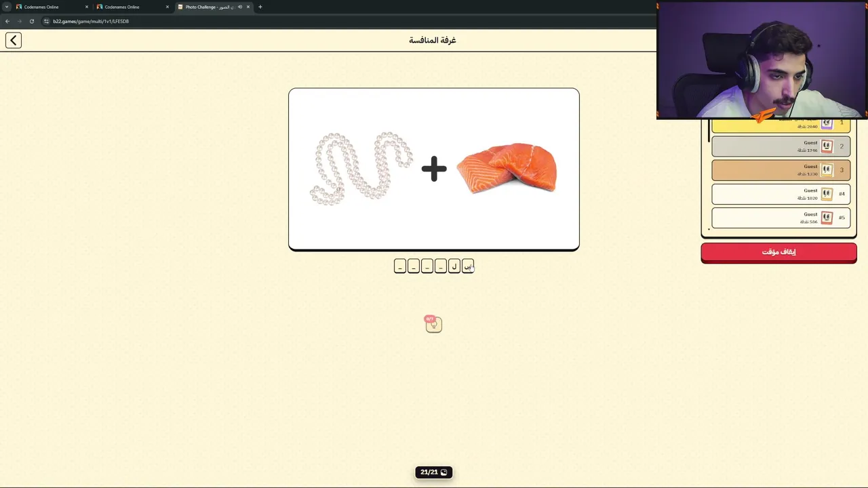Viewport: 868px width, 488px height.
Task: Reload the page
Action: point(31,21)
